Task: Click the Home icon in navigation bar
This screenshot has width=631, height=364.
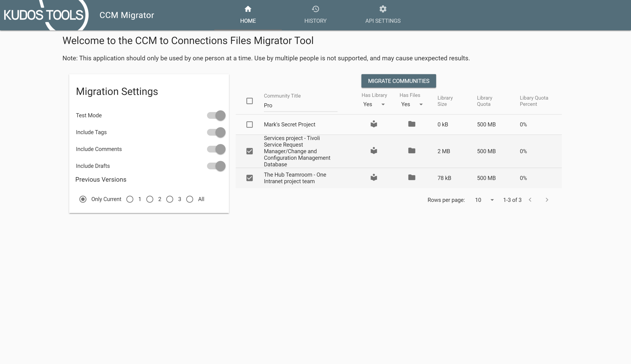Action: 248,9
